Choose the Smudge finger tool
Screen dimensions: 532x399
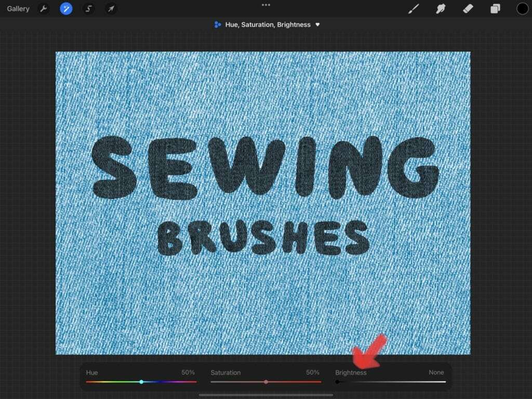[x=441, y=9]
